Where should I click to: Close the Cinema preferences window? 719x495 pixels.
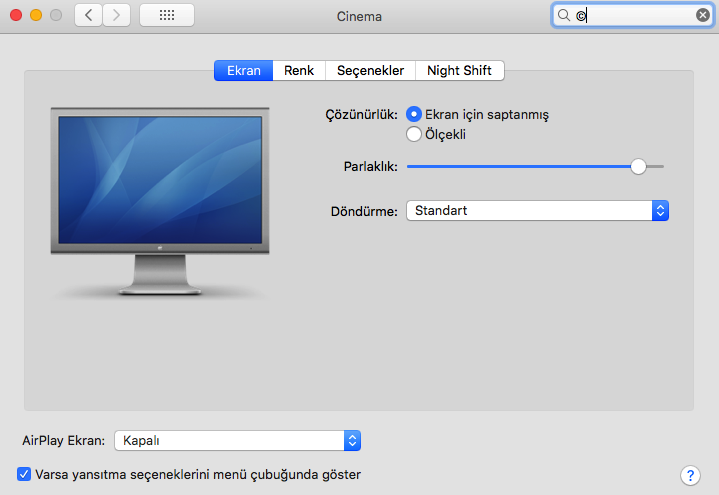coord(15,16)
